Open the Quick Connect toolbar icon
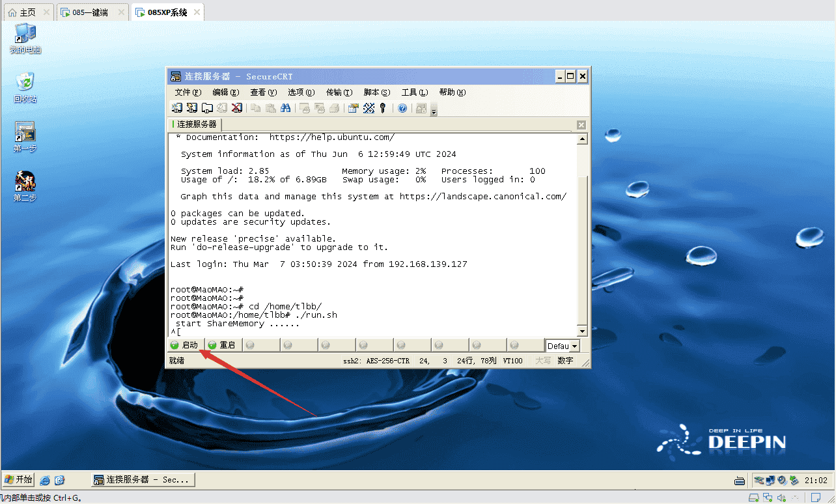The width and height of the screenshot is (836, 504). tap(191, 108)
